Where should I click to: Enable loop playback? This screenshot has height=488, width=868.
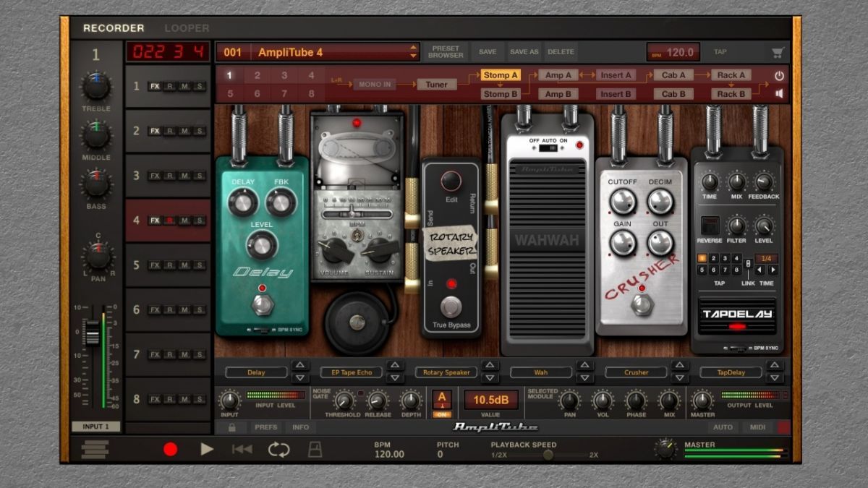278,449
